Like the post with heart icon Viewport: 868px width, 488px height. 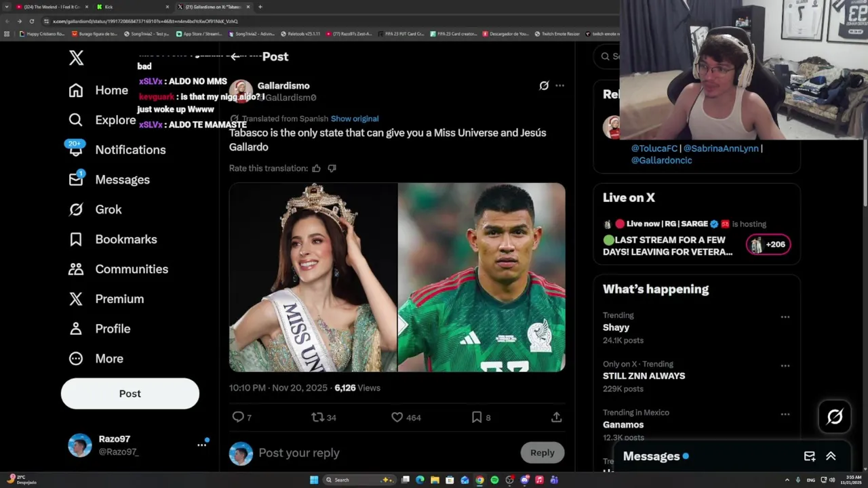[x=397, y=418]
